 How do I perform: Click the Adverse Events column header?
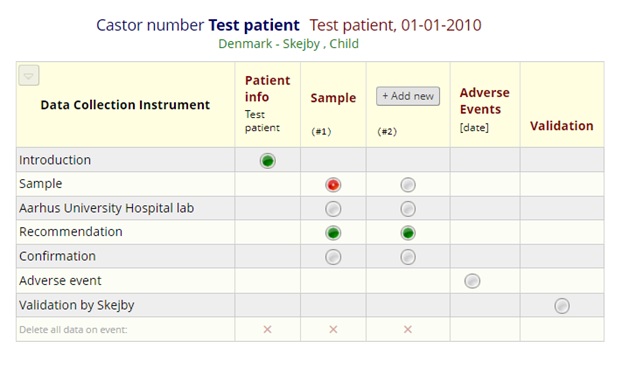tap(484, 101)
